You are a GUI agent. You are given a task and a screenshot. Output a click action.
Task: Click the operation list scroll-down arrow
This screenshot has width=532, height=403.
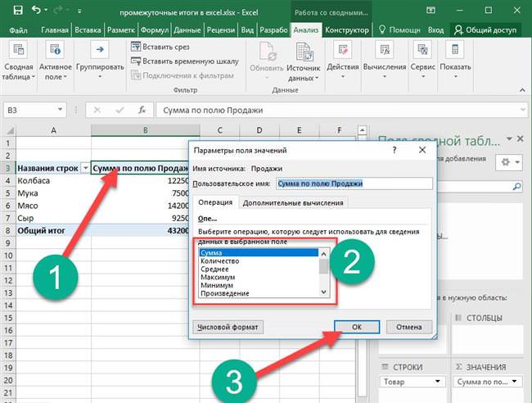click(x=323, y=292)
